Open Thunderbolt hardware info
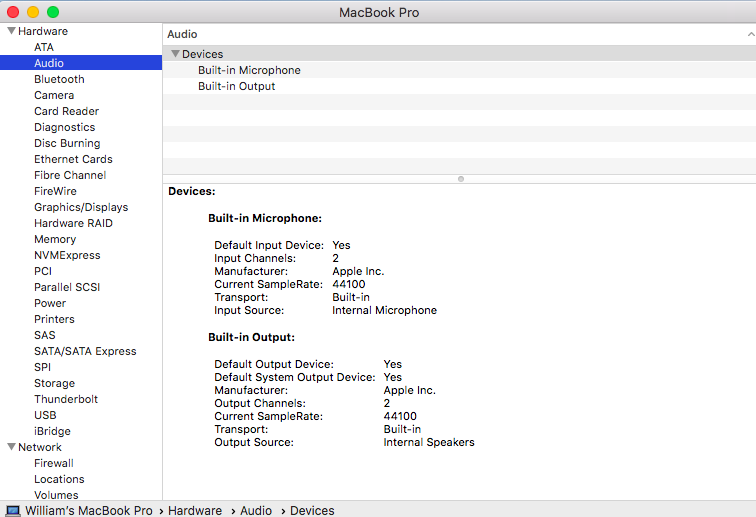756x517 pixels. (66, 399)
